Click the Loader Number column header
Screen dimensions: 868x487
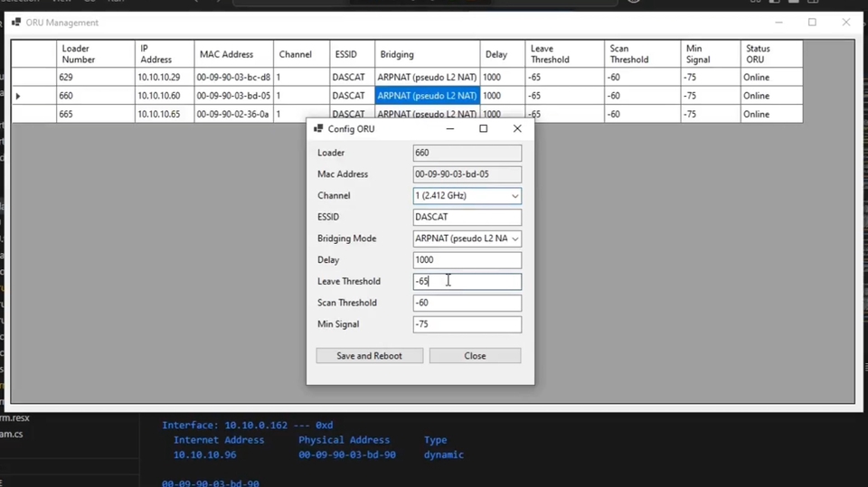(x=95, y=54)
